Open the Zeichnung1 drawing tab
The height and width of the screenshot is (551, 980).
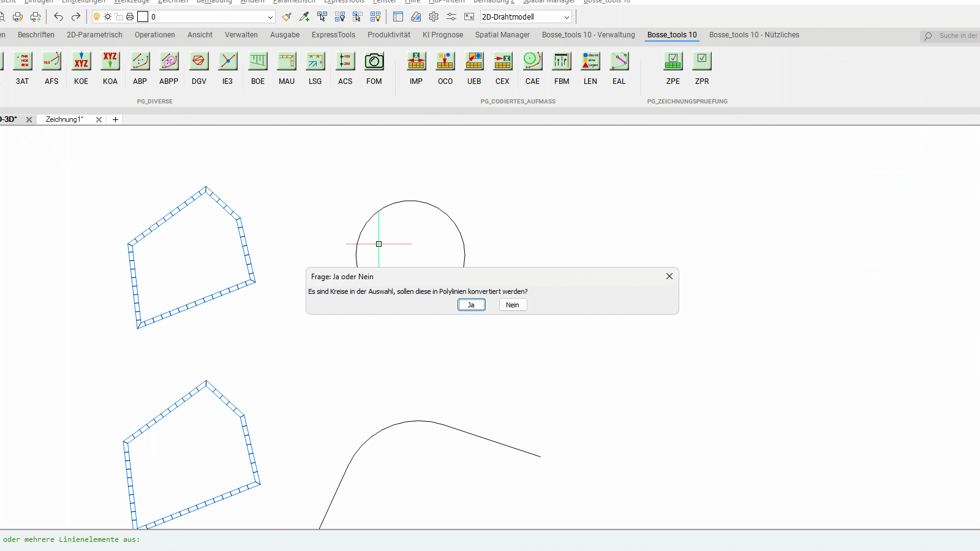pos(64,119)
